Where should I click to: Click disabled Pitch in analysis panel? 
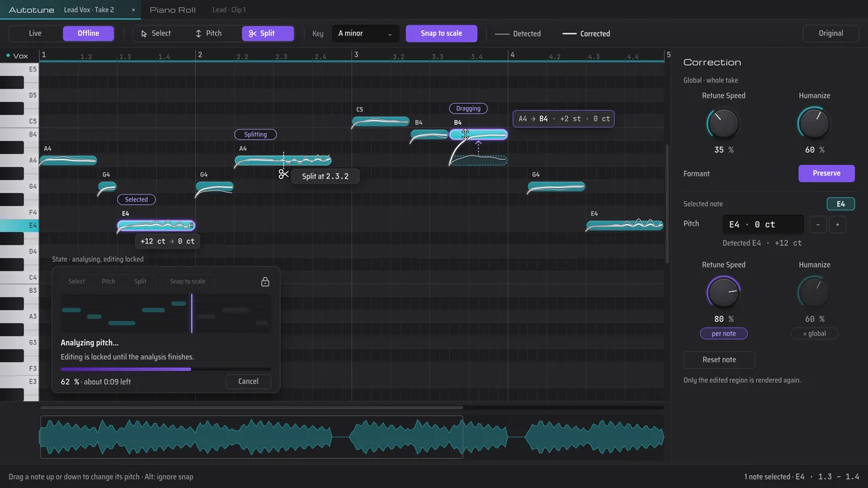point(109,281)
